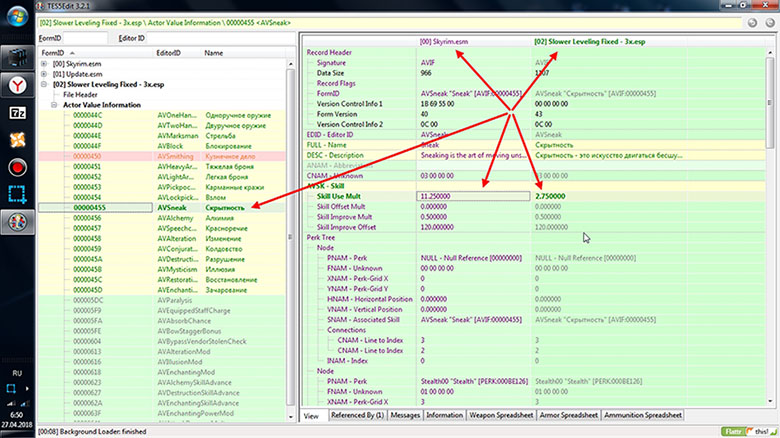Open the film-strip taskbar icon
The width and height of the screenshot is (780, 438).
click(17, 58)
